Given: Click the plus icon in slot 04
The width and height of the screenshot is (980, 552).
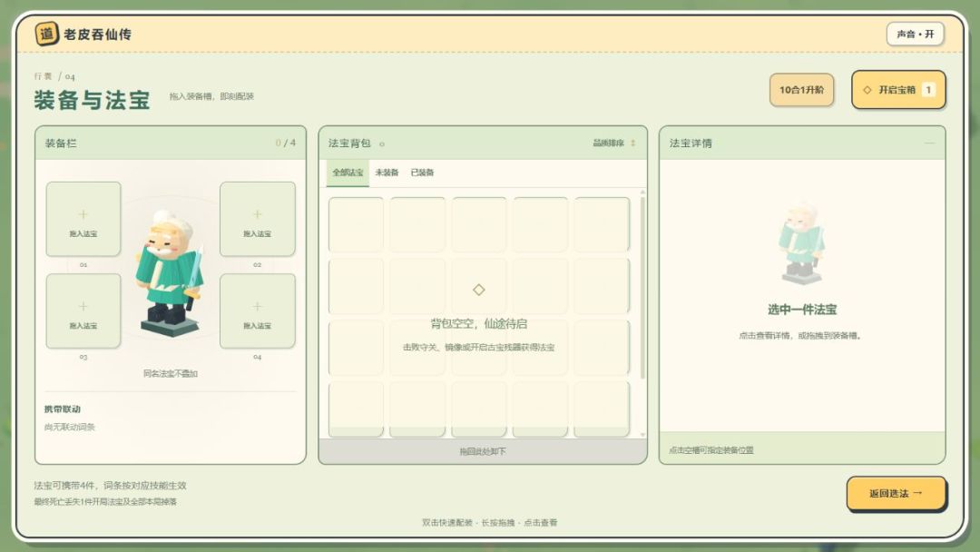Looking at the screenshot, I should [x=257, y=306].
